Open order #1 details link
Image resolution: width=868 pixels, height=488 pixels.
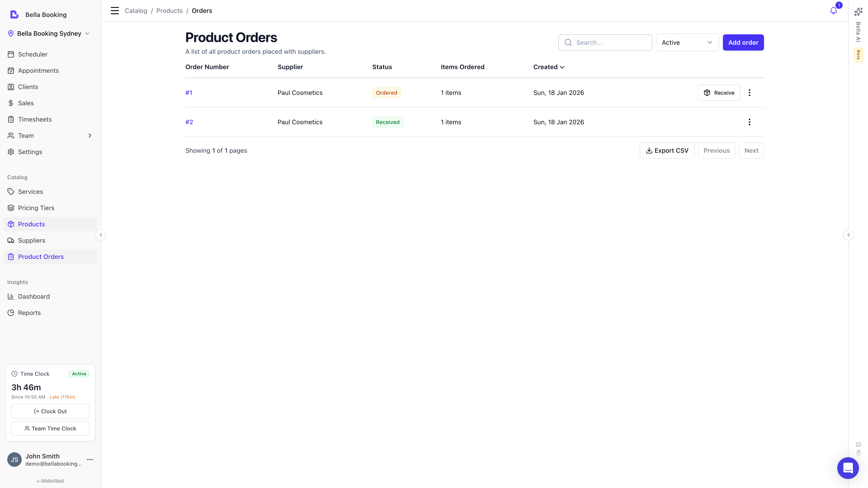[x=189, y=92]
